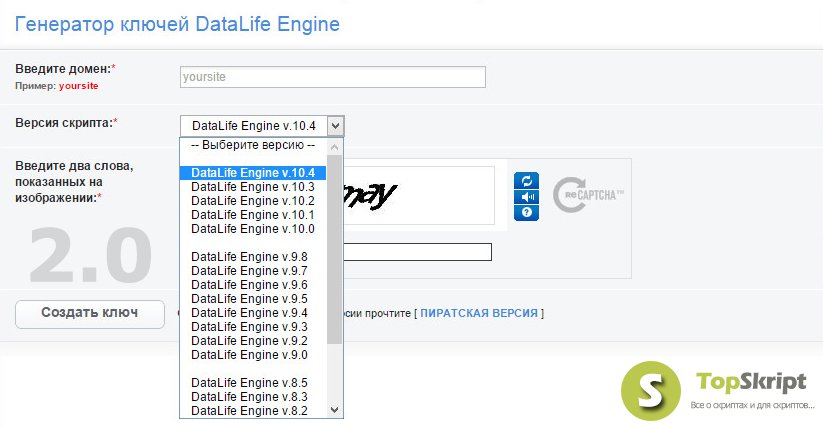
Task: Click the reCAPTCHA help question icon
Action: tap(526, 213)
